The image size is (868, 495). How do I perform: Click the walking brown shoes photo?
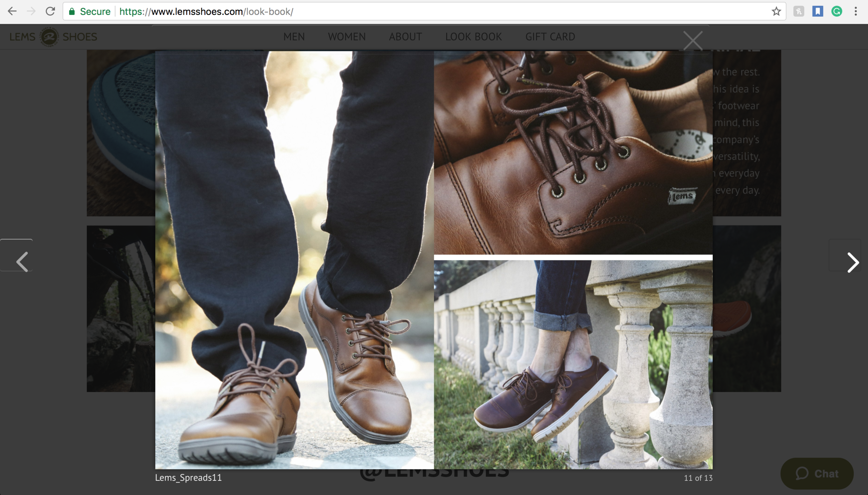294,260
